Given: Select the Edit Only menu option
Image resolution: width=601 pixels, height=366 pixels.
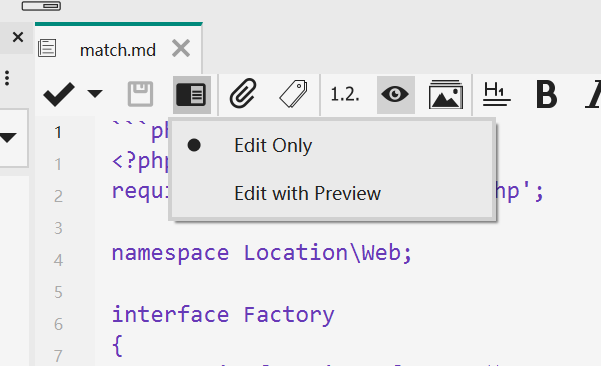Looking at the screenshot, I should tap(332, 146).
